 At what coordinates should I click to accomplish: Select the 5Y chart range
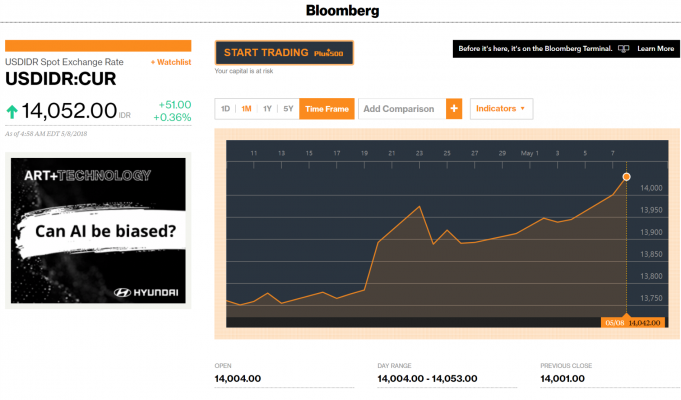288,108
